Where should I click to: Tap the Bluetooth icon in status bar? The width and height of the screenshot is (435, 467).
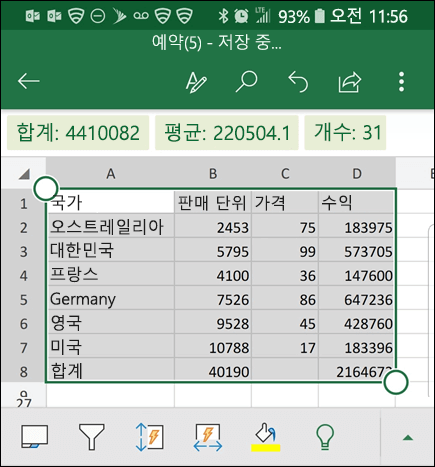[x=223, y=16]
